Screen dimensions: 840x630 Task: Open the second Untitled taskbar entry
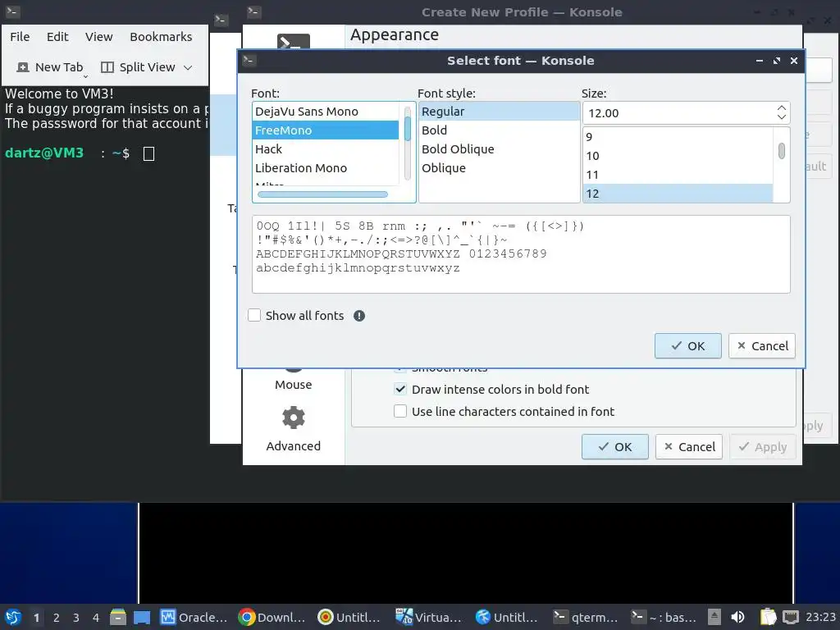point(507,617)
